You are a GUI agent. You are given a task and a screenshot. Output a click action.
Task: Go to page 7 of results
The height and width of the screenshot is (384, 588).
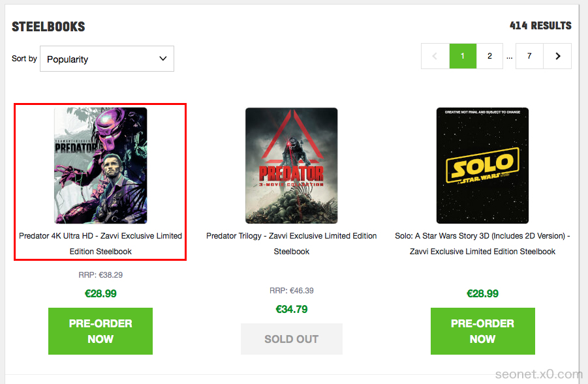(529, 56)
